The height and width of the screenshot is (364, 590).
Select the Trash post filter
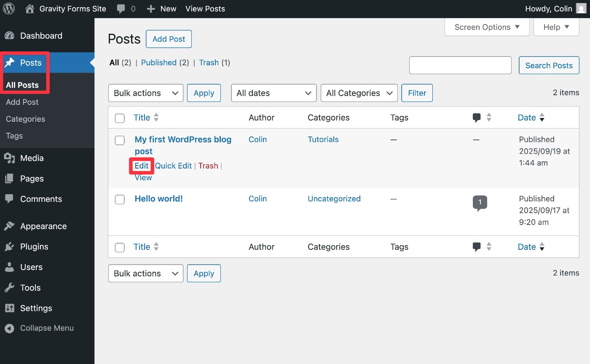209,62
